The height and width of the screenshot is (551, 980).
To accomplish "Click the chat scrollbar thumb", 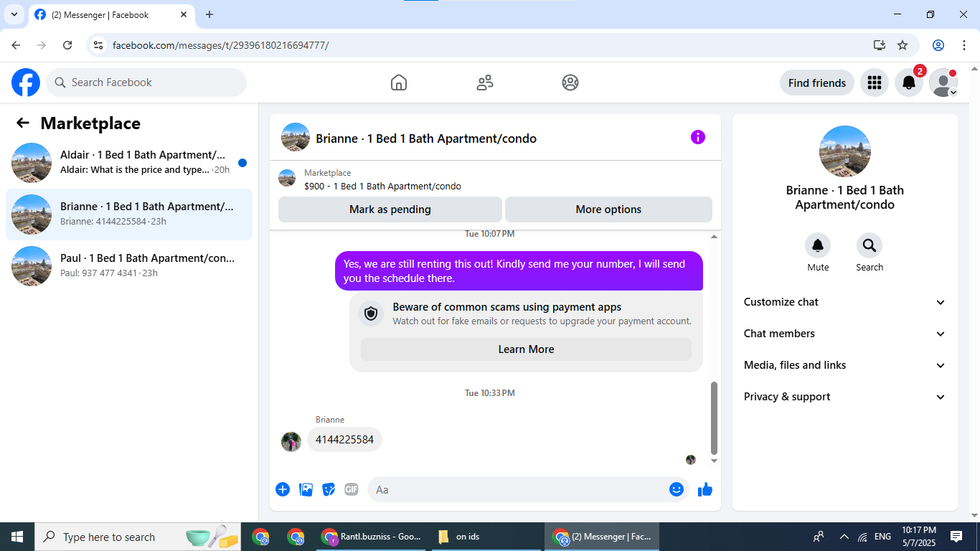I will [x=714, y=418].
